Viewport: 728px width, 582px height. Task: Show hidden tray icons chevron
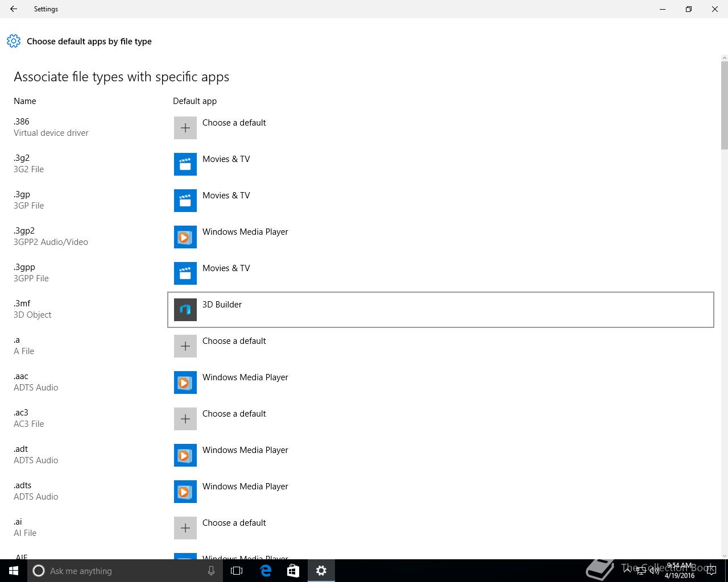click(627, 571)
